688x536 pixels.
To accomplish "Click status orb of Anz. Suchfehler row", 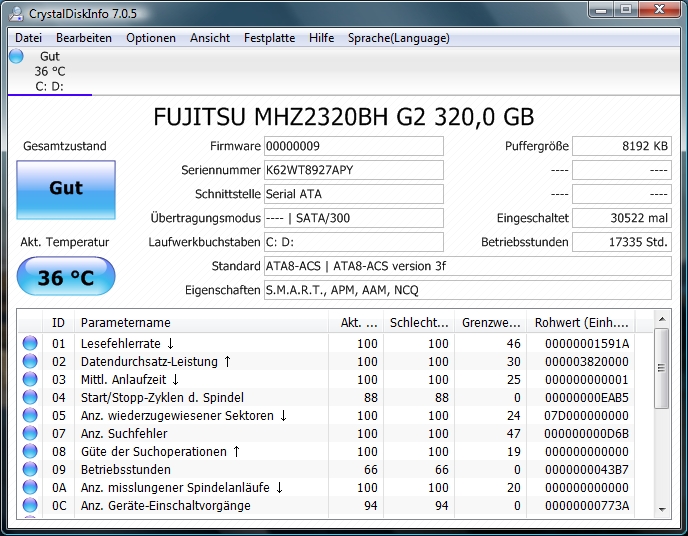I will 30,433.
